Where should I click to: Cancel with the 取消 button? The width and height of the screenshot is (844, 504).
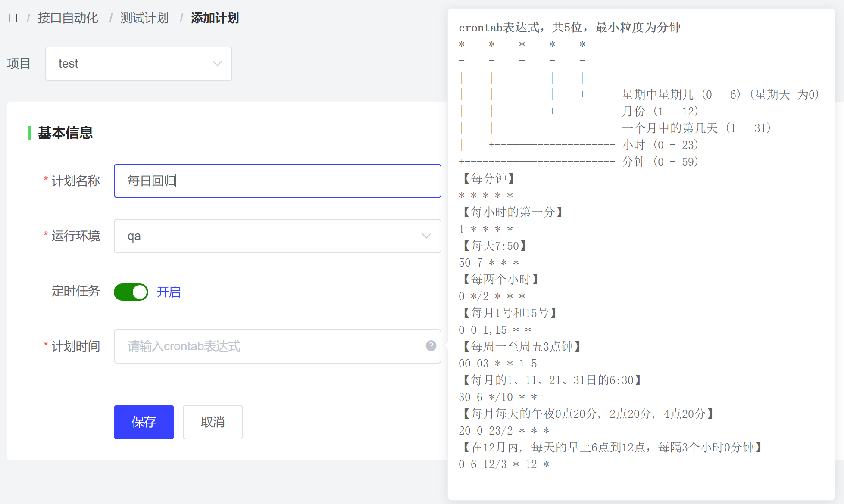213,422
